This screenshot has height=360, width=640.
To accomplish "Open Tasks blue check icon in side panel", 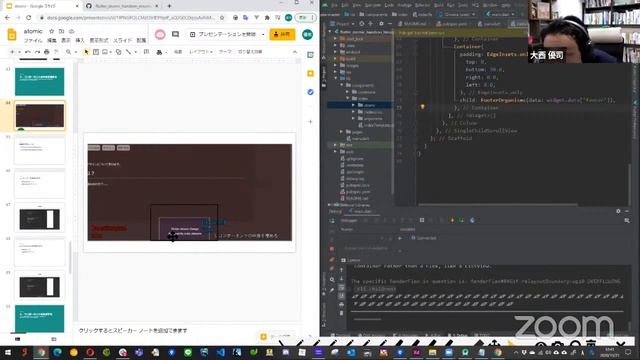I will click(x=311, y=92).
